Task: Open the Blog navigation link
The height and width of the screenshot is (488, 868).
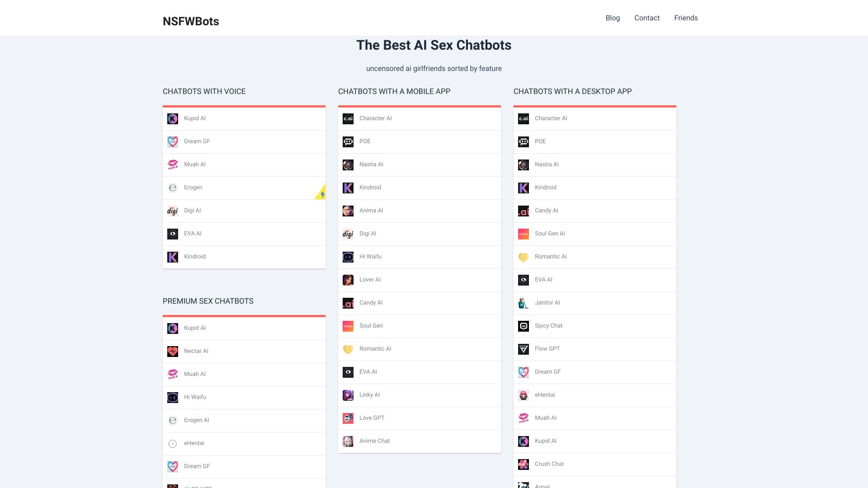Action: tap(612, 18)
